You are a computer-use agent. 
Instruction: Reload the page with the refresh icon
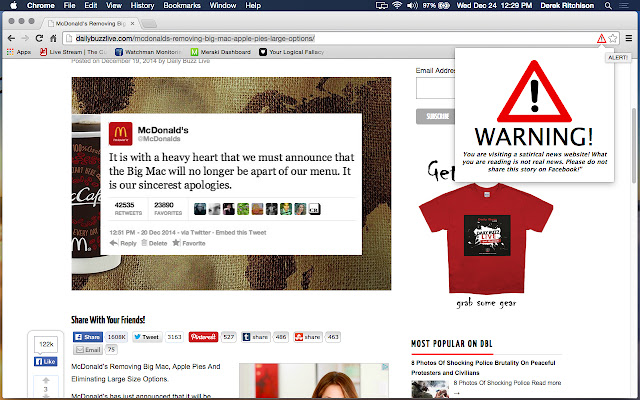(x=39, y=38)
